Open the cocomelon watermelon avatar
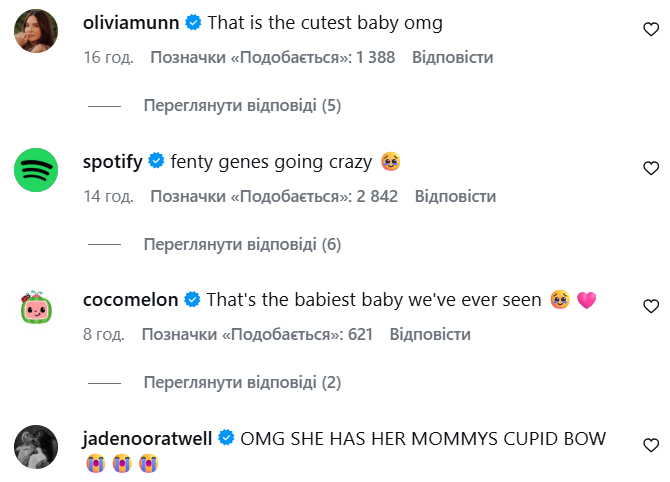This screenshot has width=670, height=482. [34, 308]
